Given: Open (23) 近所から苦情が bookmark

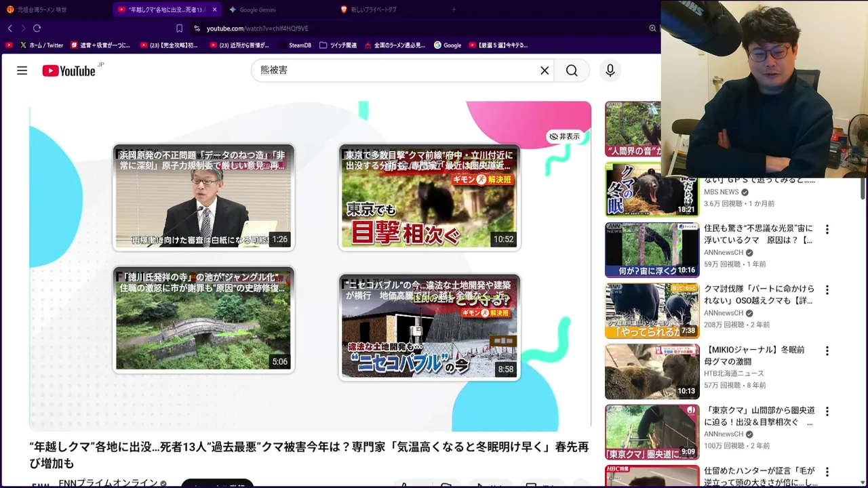Looking at the screenshot, I should point(239,45).
